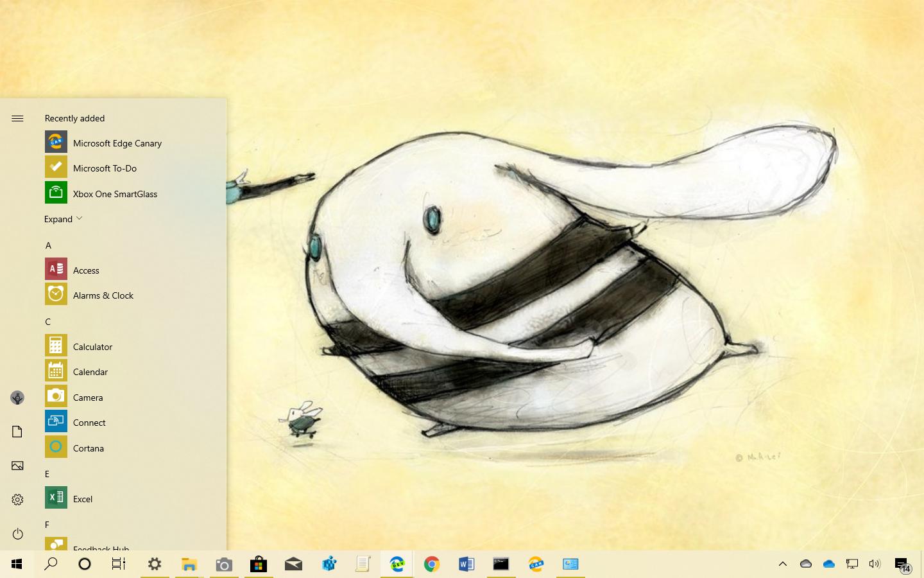The width and height of the screenshot is (924, 578).
Task: Open the Connect app
Action: [89, 422]
